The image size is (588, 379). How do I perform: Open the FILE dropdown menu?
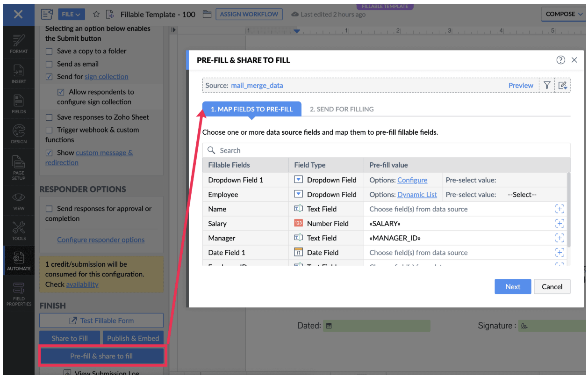click(72, 15)
